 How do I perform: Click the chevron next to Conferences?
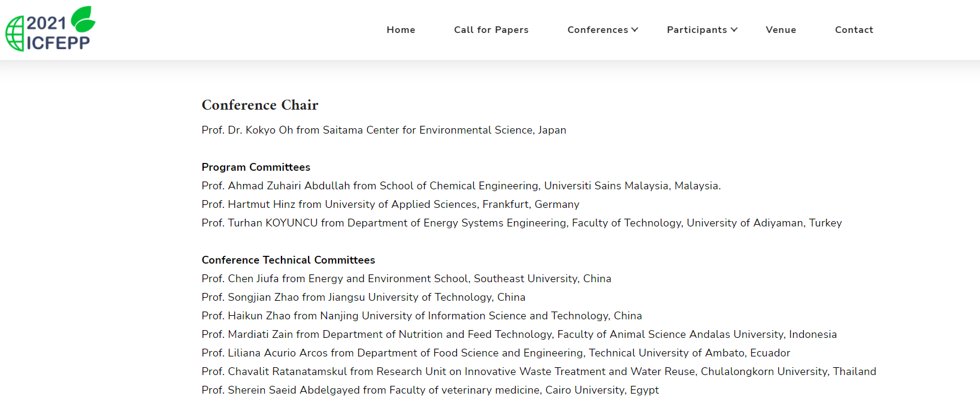635,30
